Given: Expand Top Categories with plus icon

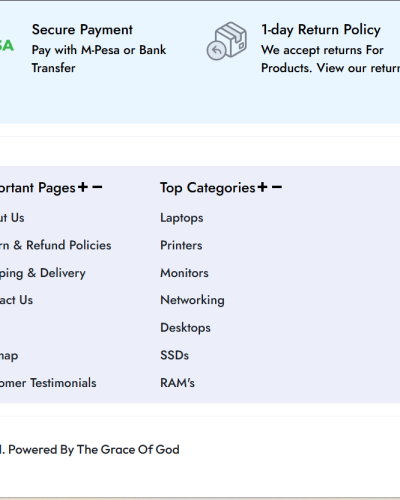Looking at the screenshot, I should (263, 187).
